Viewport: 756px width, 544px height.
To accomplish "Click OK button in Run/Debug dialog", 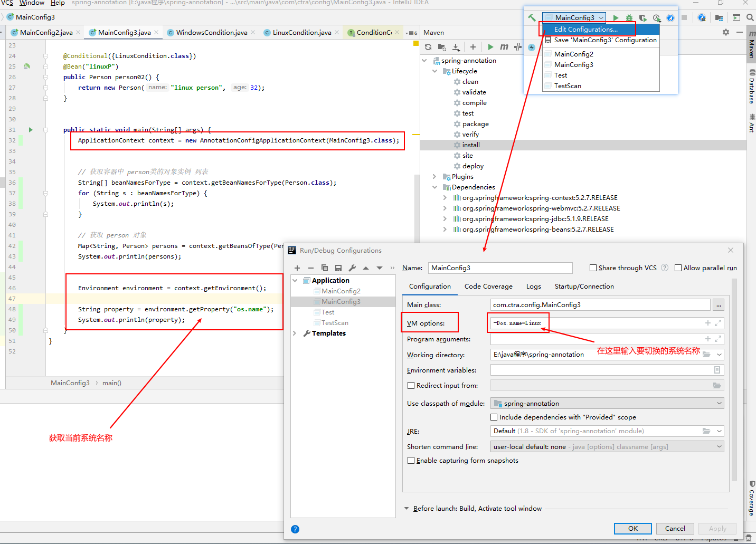I will click(632, 529).
